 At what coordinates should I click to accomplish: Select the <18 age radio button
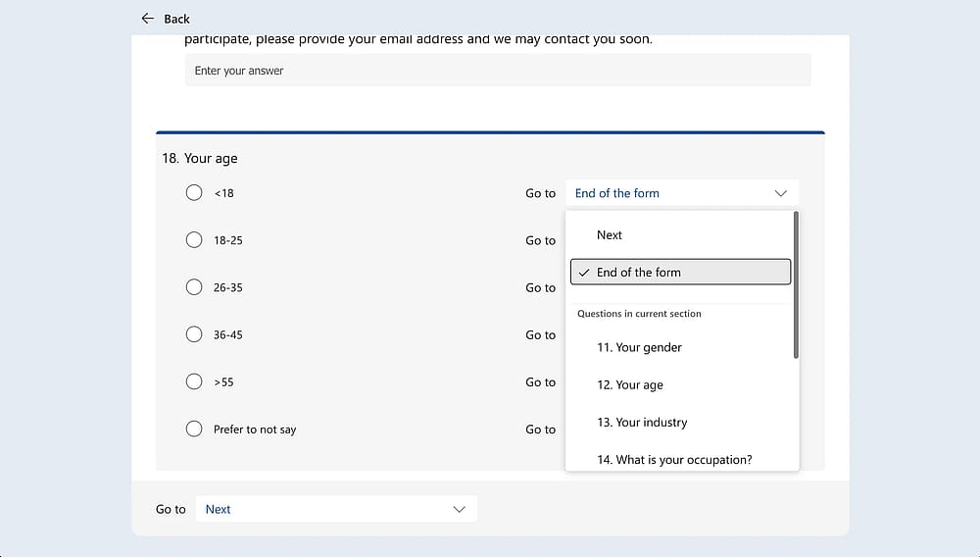click(x=194, y=192)
